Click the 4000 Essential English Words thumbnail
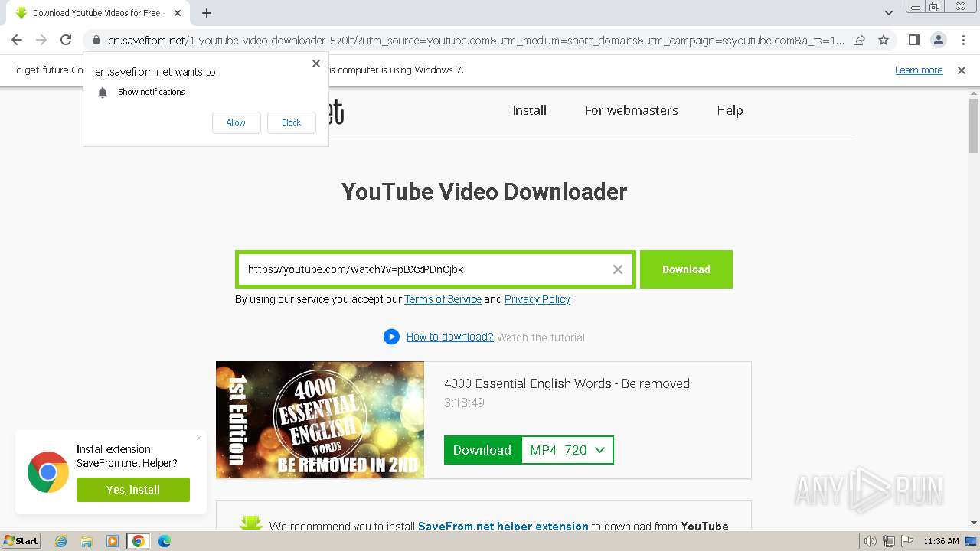The image size is (980, 551). [x=320, y=420]
